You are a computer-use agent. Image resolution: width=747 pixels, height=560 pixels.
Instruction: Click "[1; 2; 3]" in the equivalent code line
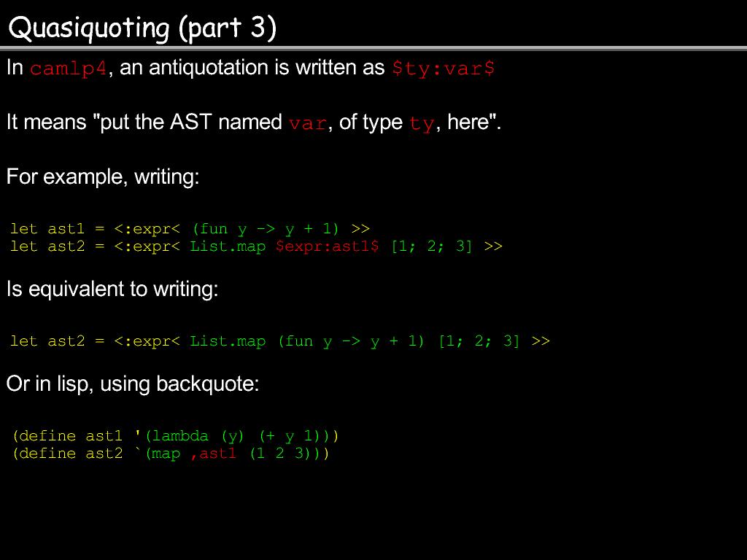click(x=479, y=341)
